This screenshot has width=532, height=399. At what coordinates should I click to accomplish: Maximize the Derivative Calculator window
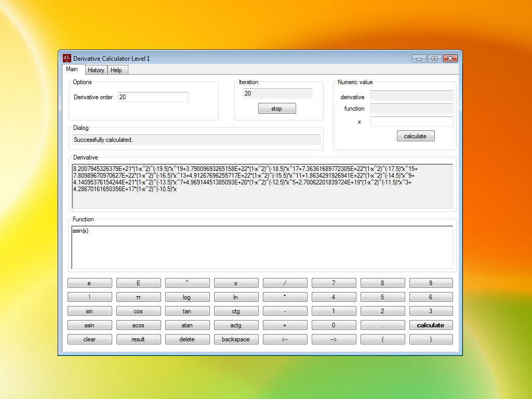[434, 58]
